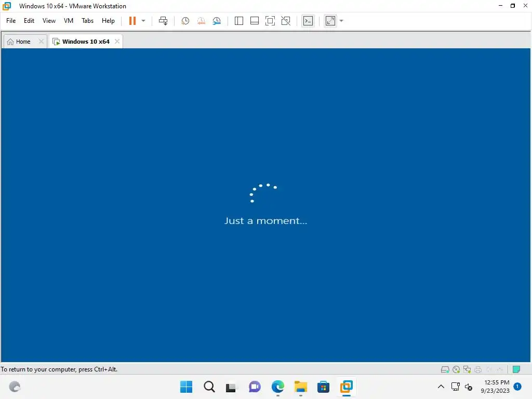The height and width of the screenshot is (399, 532).
Task: Take a snapshot of this virtual machine
Action: tap(185, 21)
